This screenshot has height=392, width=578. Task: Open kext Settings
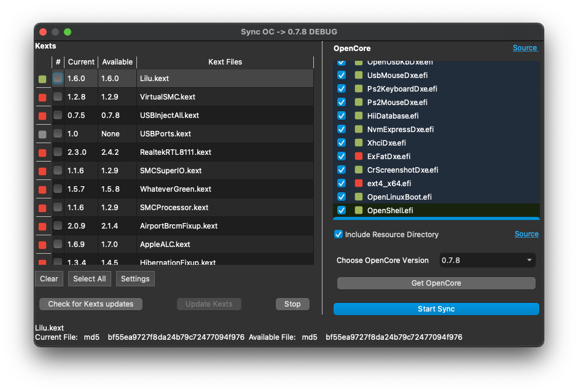pyautogui.click(x=135, y=279)
